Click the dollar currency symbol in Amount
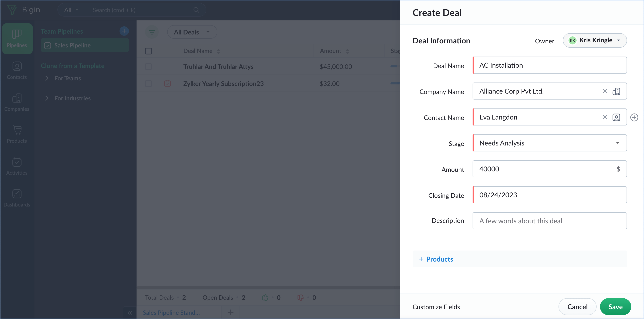 coord(618,169)
